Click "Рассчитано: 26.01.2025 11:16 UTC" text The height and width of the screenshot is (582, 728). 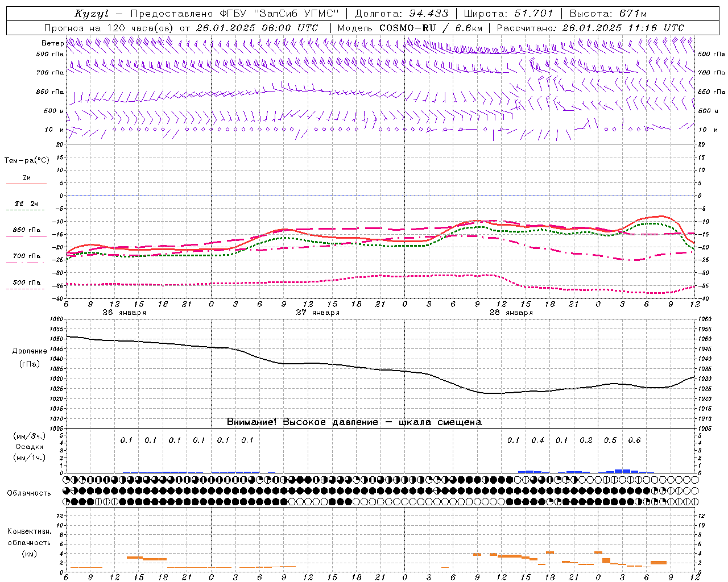pyautogui.click(x=590, y=28)
